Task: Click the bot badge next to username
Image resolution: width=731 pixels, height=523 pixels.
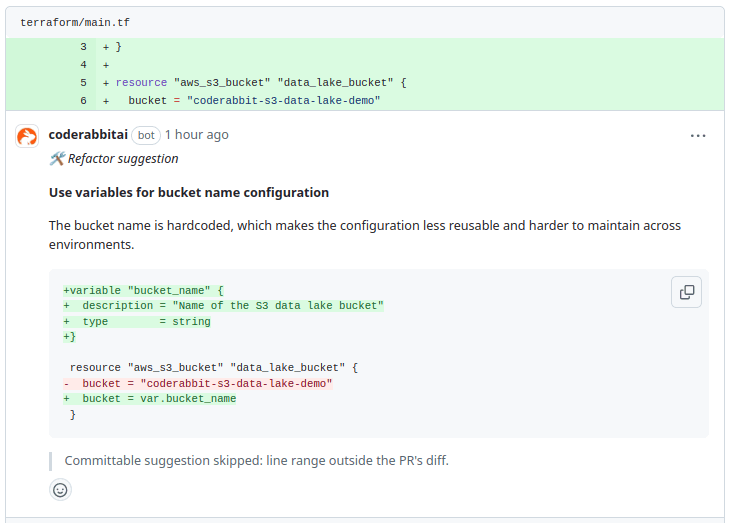Action: click(x=146, y=135)
